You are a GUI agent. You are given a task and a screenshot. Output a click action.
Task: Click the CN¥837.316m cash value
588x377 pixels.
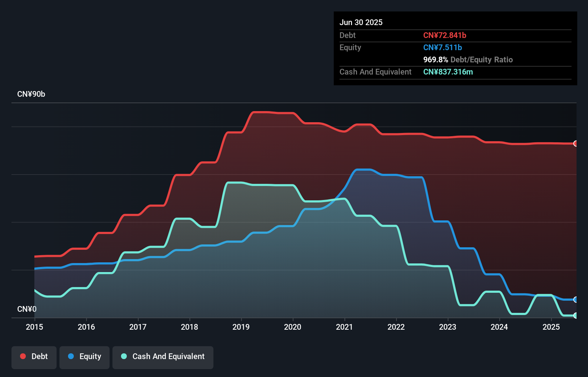point(448,72)
